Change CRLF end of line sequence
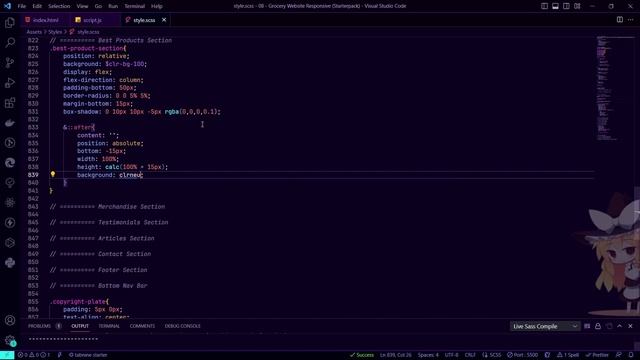This screenshot has width=640, height=360. 470,355
